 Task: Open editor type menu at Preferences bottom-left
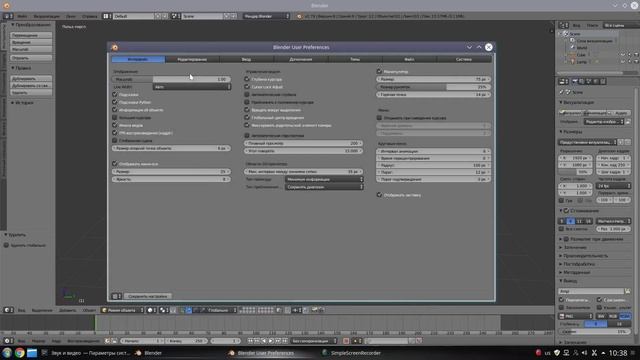click(116, 296)
